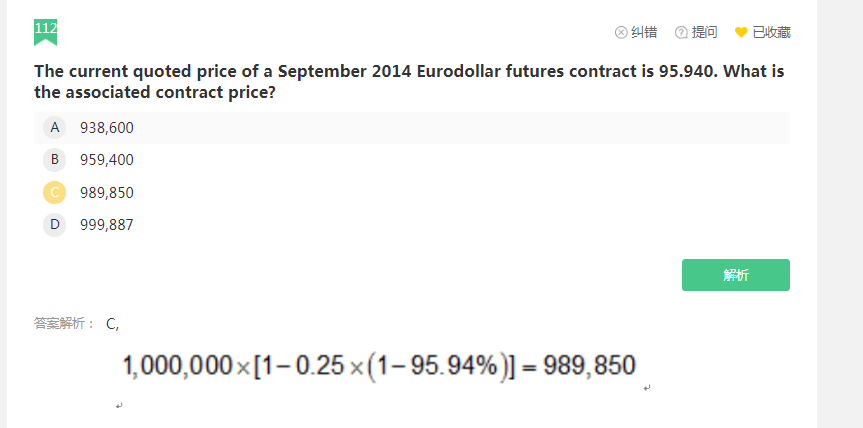Click the 提问 question mark icon

pyautogui.click(x=682, y=32)
